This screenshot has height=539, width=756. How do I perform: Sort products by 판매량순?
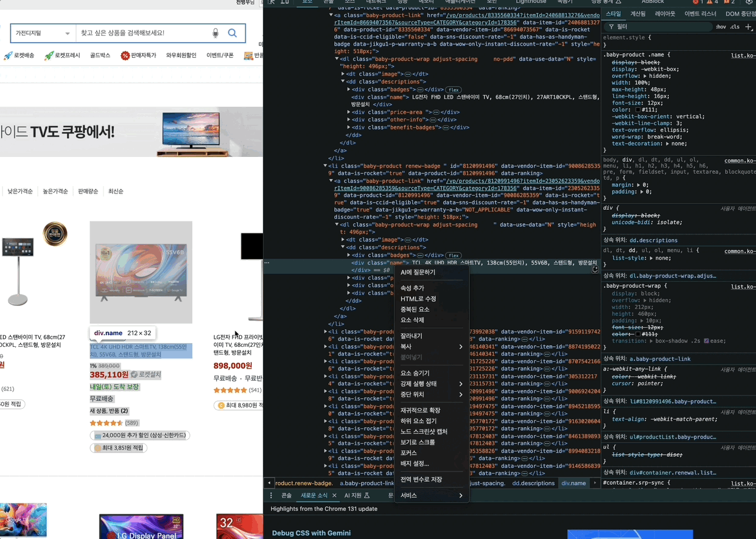(88, 191)
